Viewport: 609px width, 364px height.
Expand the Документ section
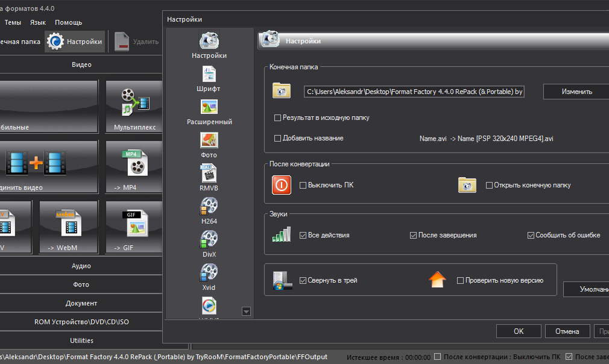pyautogui.click(x=81, y=303)
